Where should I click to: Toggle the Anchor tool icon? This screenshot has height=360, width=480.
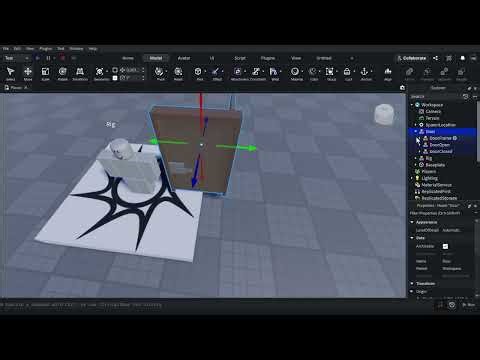[364, 71]
